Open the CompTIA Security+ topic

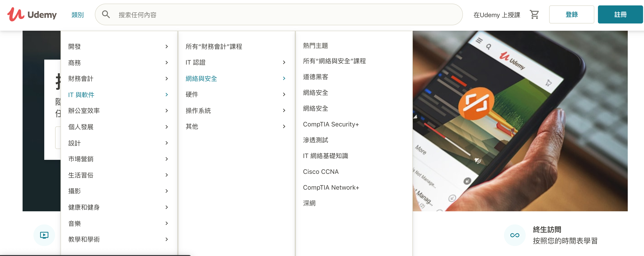pyautogui.click(x=331, y=124)
